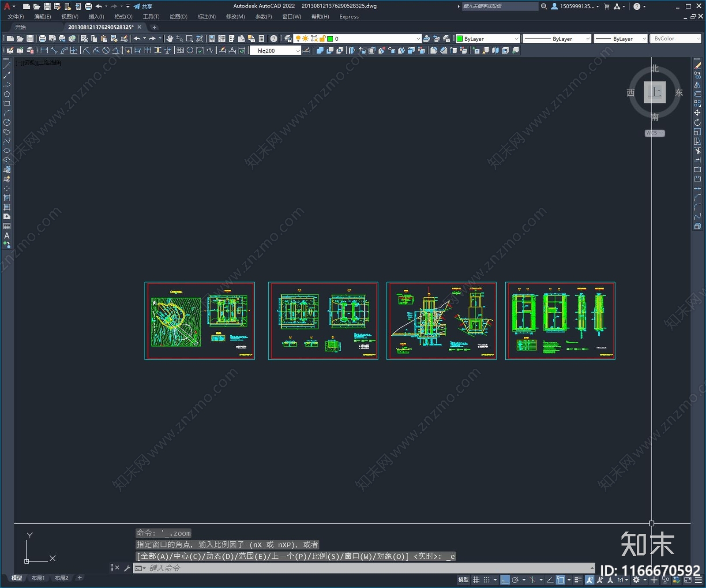Screen dimensions: 706x588
Task: Toggle Ortho mode in status bar
Action: tap(505, 580)
